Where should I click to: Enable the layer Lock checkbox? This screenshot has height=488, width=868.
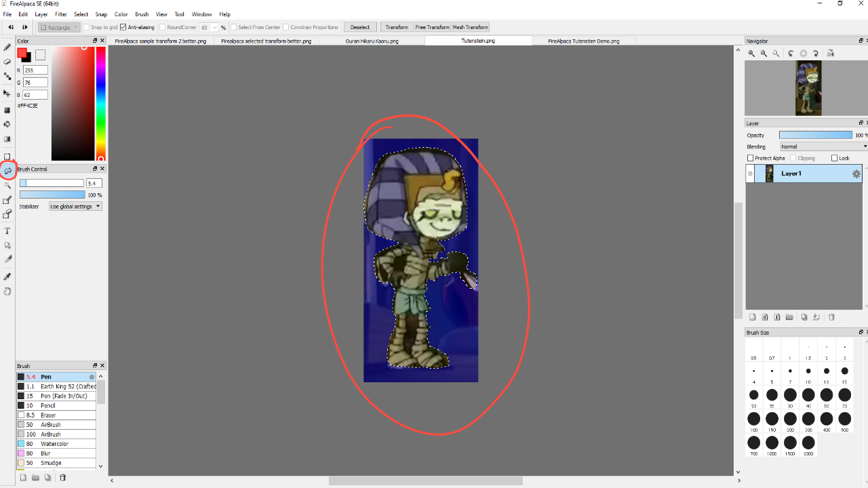click(835, 159)
